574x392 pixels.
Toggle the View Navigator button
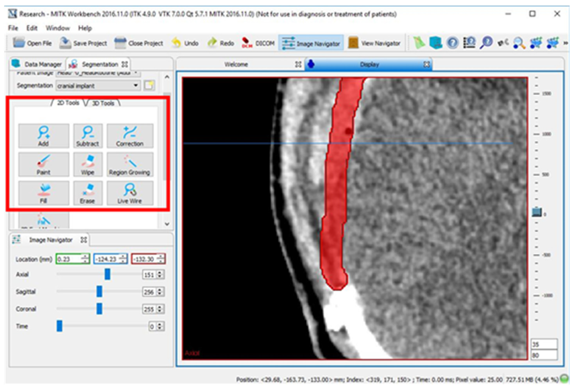click(x=374, y=43)
